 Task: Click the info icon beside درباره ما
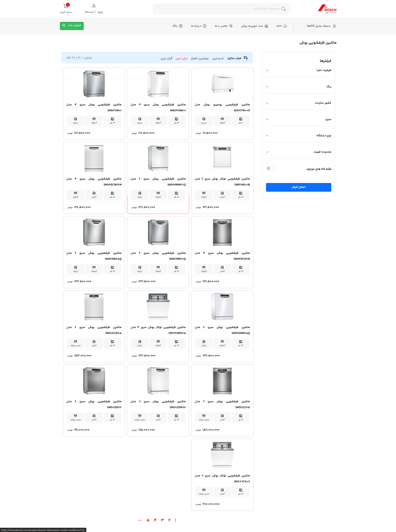[x=204, y=26]
